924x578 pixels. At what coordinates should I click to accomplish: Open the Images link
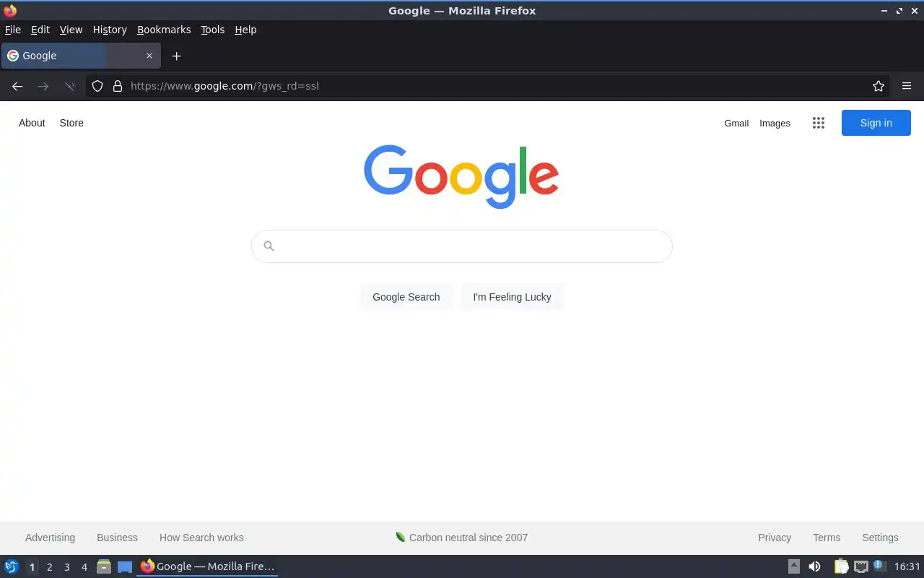click(x=775, y=123)
